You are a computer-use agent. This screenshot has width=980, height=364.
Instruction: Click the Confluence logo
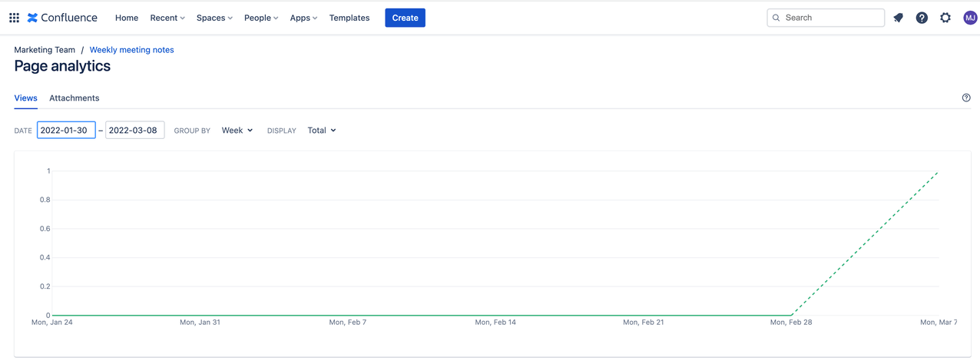click(x=62, y=18)
